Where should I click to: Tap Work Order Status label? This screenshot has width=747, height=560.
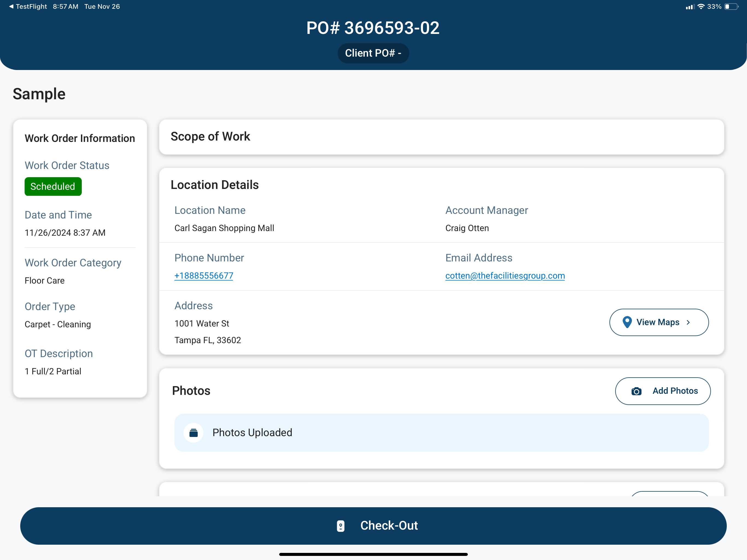[x=67, y=165]
